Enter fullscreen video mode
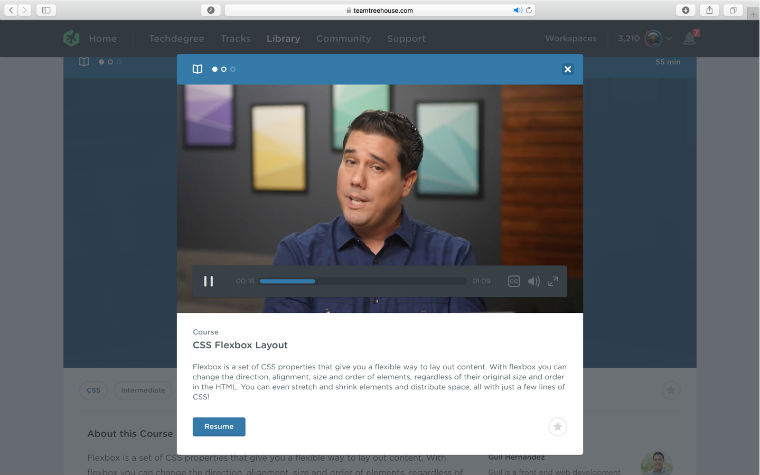 [553, 281]
